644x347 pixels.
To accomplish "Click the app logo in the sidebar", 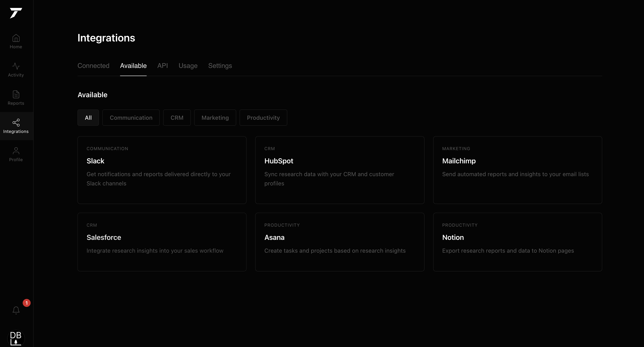I will (16, 13).
